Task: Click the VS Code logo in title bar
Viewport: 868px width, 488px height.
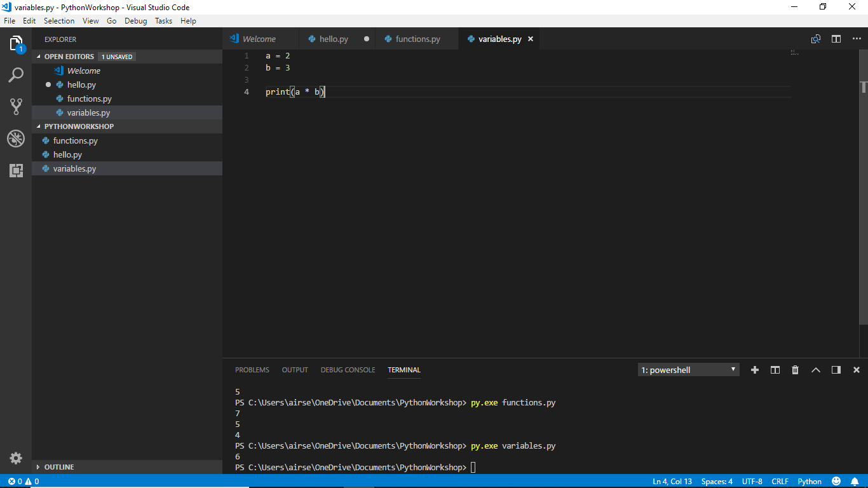Action: coord(7,7)
